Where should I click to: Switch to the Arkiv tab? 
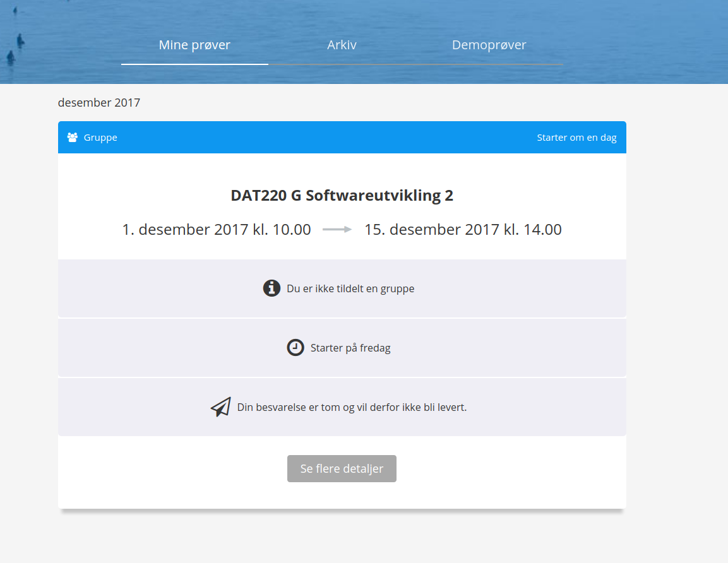point(342,45)
